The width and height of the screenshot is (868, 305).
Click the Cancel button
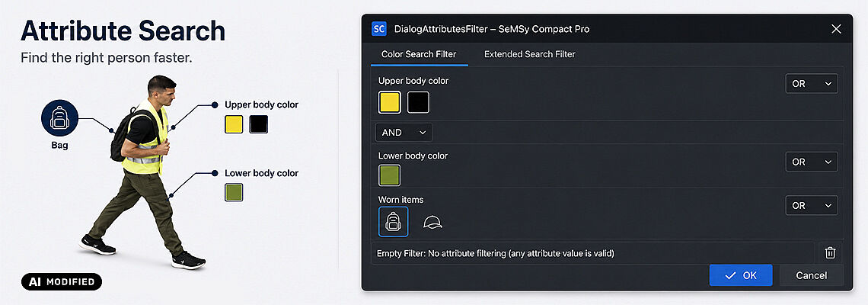tap(812, 275)
